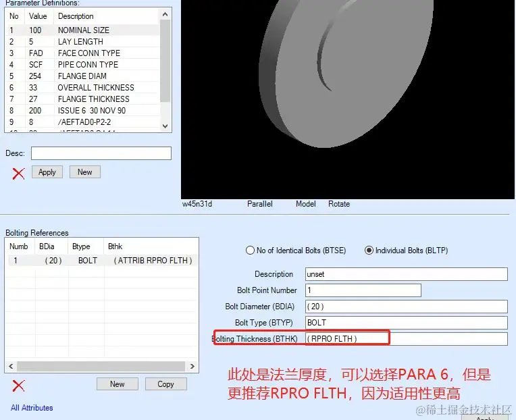
Task: Click into the Desc input field
Action: pyautogui.click(x=101, y=153)
